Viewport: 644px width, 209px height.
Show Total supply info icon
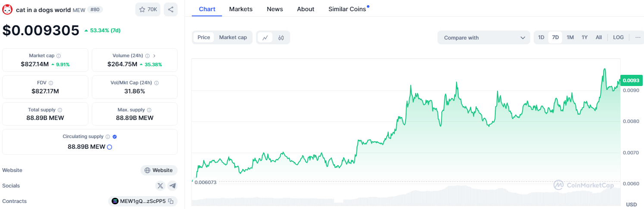tap(60, 110)
